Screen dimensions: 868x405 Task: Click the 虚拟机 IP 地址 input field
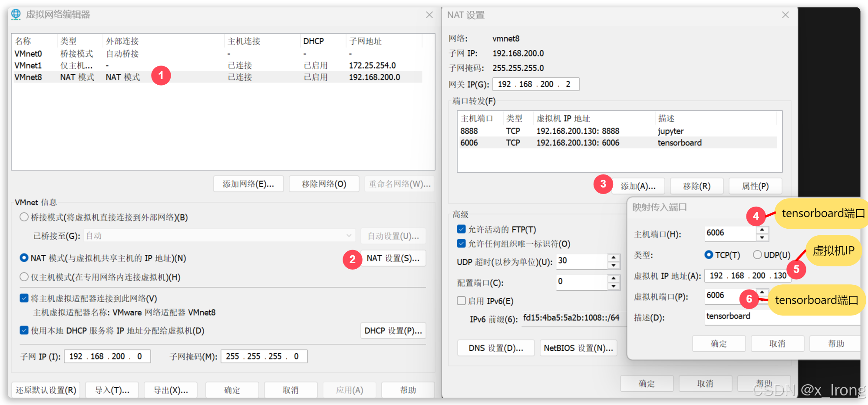[748, 276]
